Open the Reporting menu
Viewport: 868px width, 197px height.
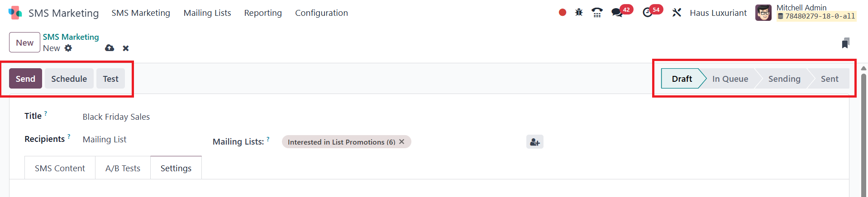click(262, 13)
